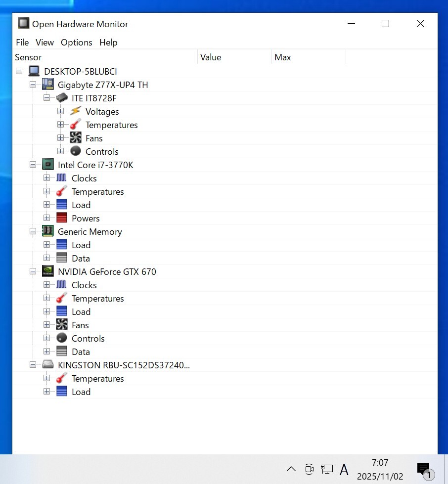Click the waveform icon of Intel CPU Clocks

[61, 177]
